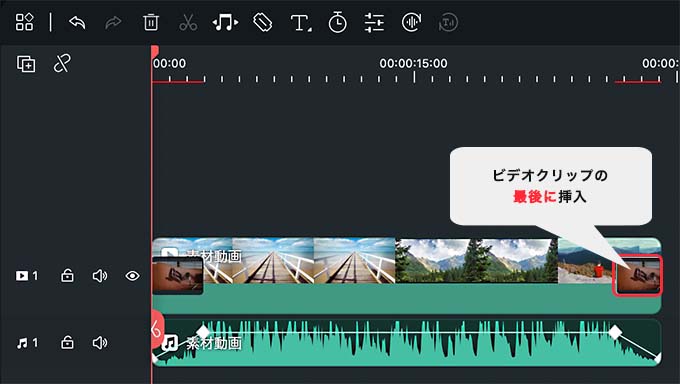
Task: Mute video track 1 speaker
Action: 100,276
